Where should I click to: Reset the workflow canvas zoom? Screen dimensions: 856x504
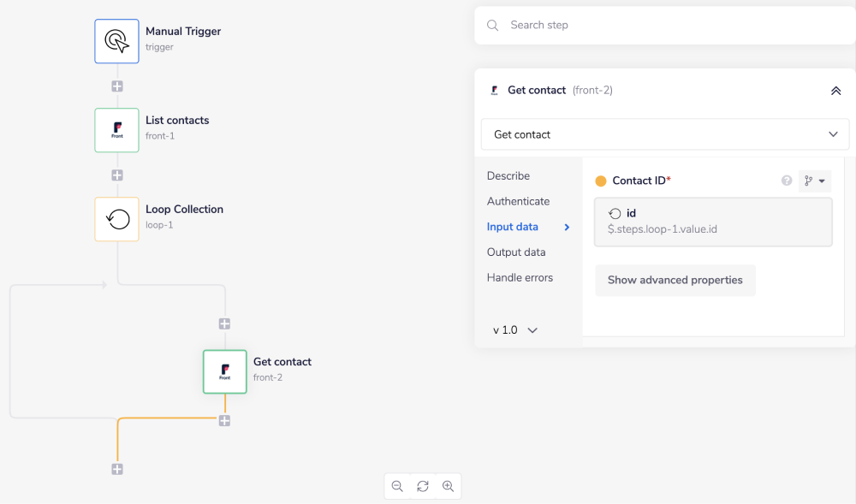pyautogui.click(x=423, y=486)
